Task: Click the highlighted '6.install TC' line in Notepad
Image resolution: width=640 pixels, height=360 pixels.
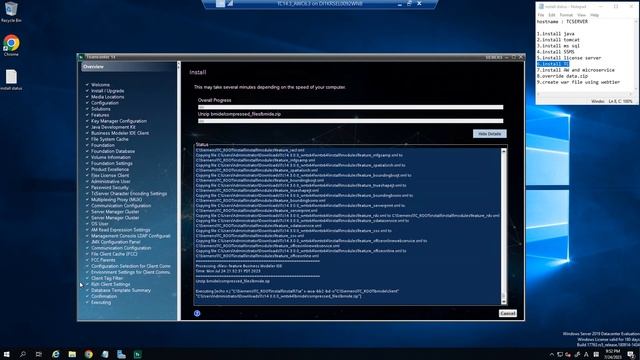Action: pos(553,64)
